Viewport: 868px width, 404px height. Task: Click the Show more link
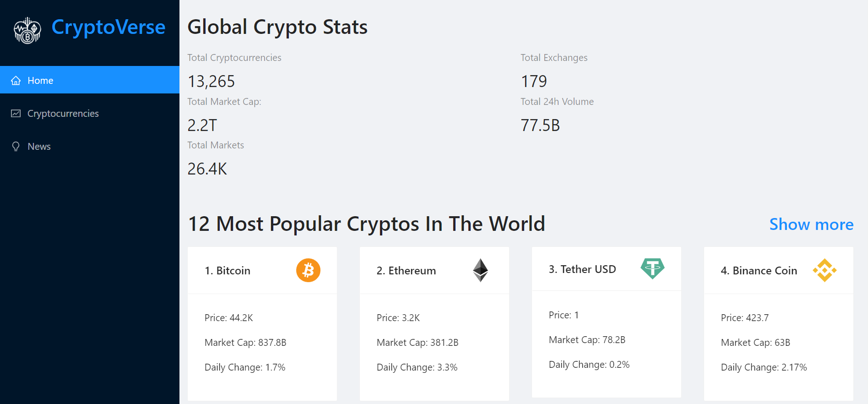811,224
